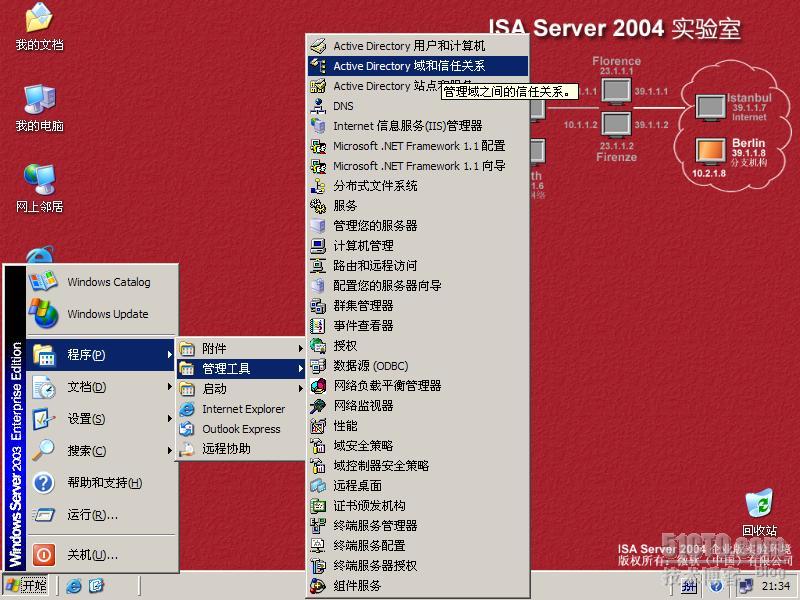This screenshot has width=800, height=600.
Task: Open the 我的电脑 desktop icon
Action: click(39, 108)
